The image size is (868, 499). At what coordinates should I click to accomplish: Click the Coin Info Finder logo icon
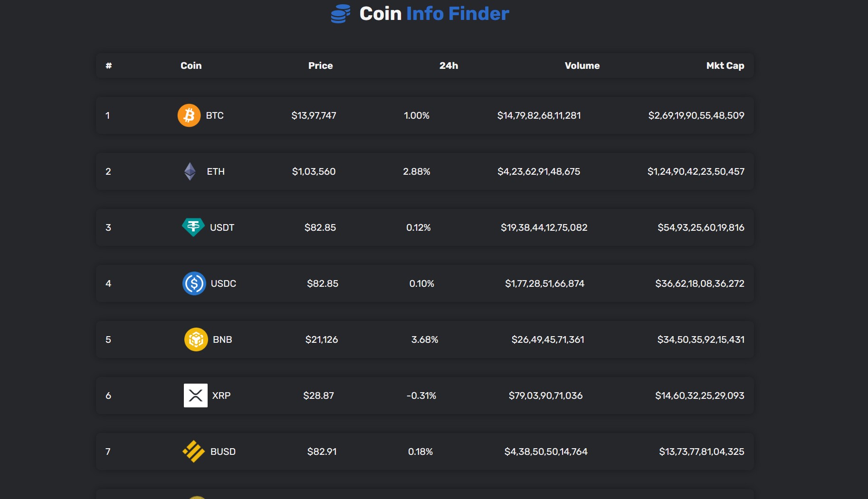click(339, 14)
